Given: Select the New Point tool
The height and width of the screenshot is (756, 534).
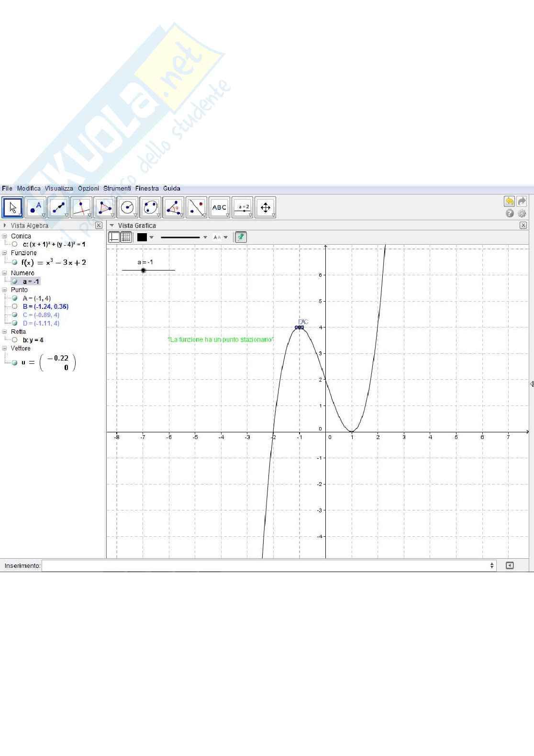Looking at the screenshot, I should point(35,208).
